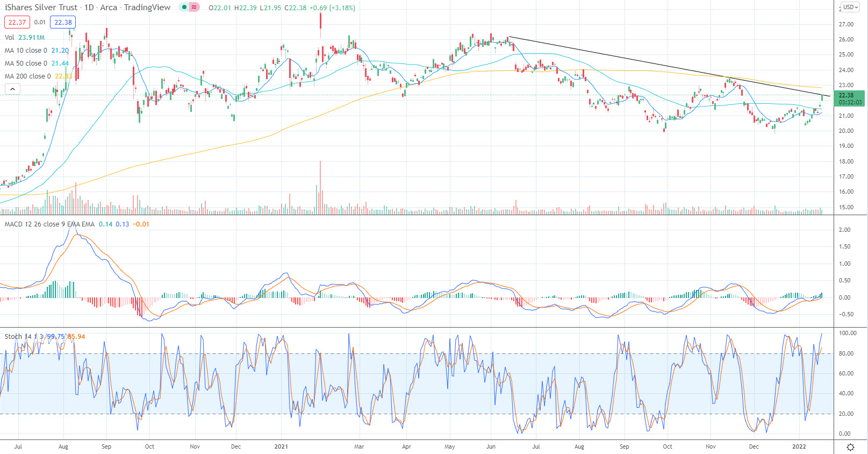Click the 27.00 price scale label
The image size is (868, 454).
coord(846,24)
